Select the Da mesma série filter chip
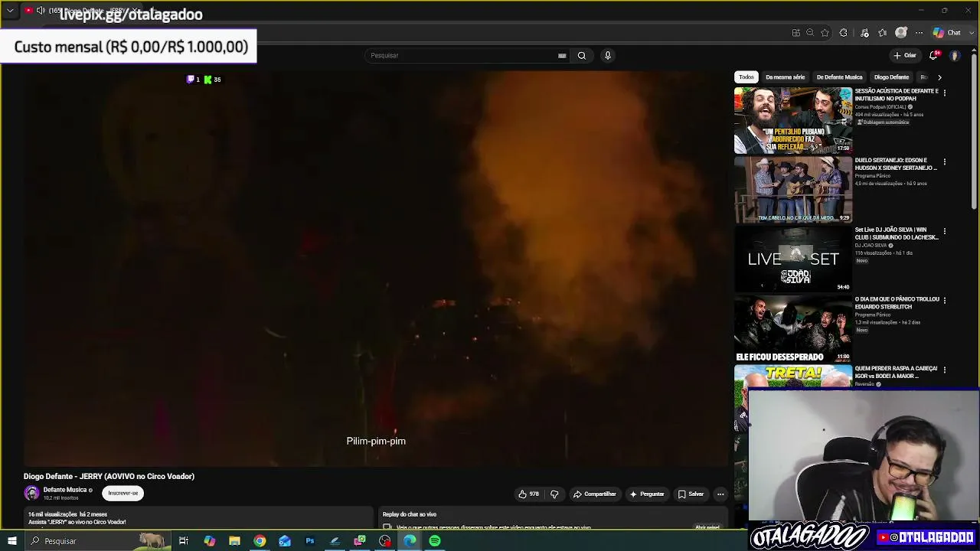The height and width of the screenshot is (551, 980). [x=785, y=77]
